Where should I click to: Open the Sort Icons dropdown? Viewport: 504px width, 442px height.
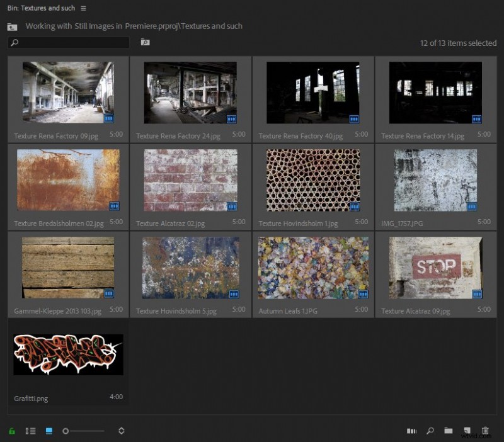(122, 431)
